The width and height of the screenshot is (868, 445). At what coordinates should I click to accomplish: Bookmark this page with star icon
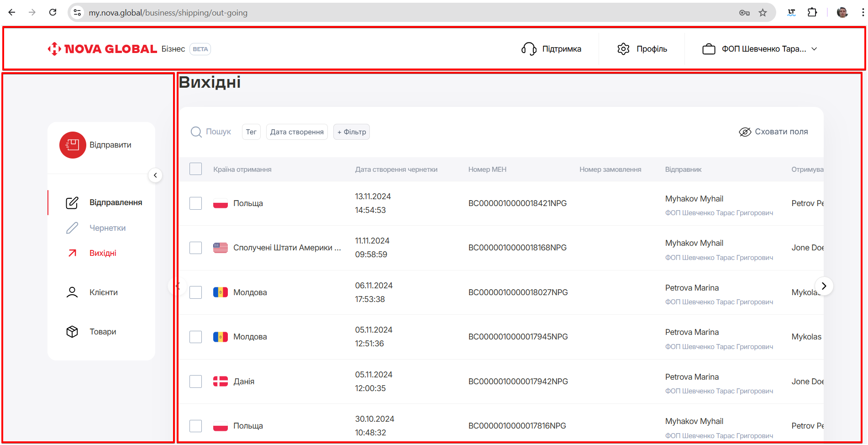tap(763, 13)
